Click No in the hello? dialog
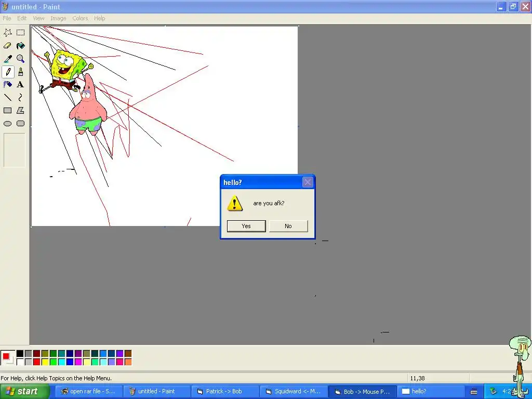The image size is (532, 399). click(288, 226)
